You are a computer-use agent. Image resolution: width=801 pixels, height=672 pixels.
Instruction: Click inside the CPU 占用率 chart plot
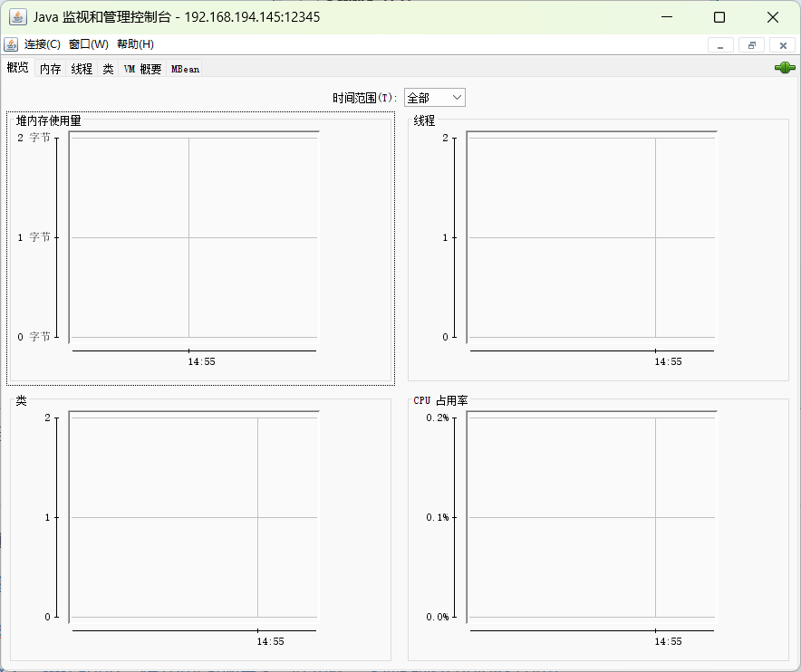pos(592,517)
